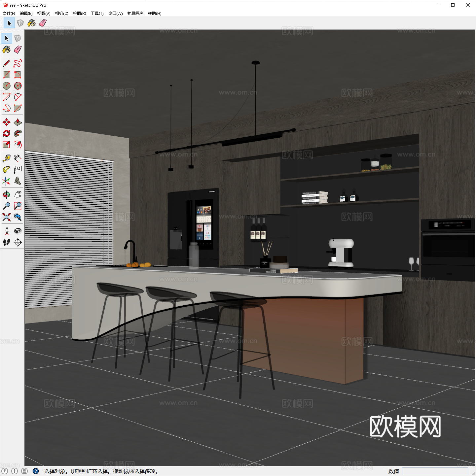The height and width of the screenshot is (476, 476).
Task: Open the 扩展程序 menu
Action: (135, 14)
